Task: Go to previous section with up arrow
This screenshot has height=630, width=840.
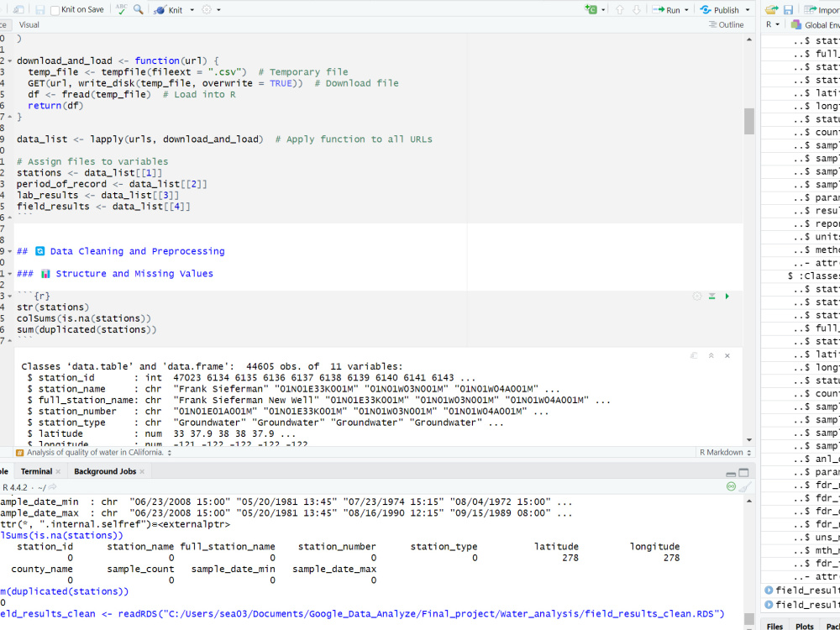Action: click(x=620, y=9)
